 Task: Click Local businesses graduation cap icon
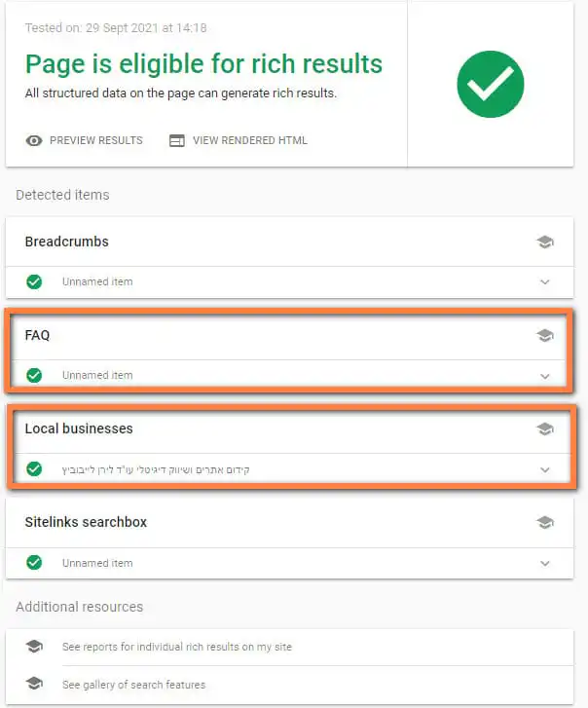[x=545, y=429]
